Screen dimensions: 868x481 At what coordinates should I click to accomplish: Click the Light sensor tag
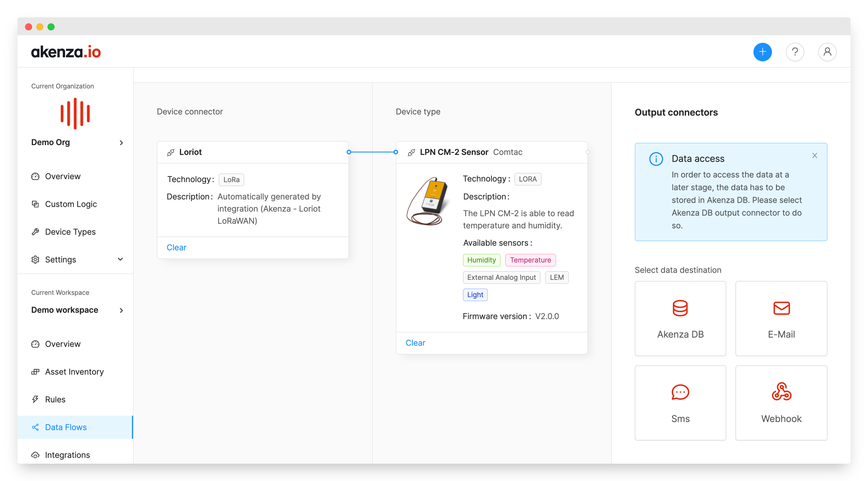pos(475,295)
